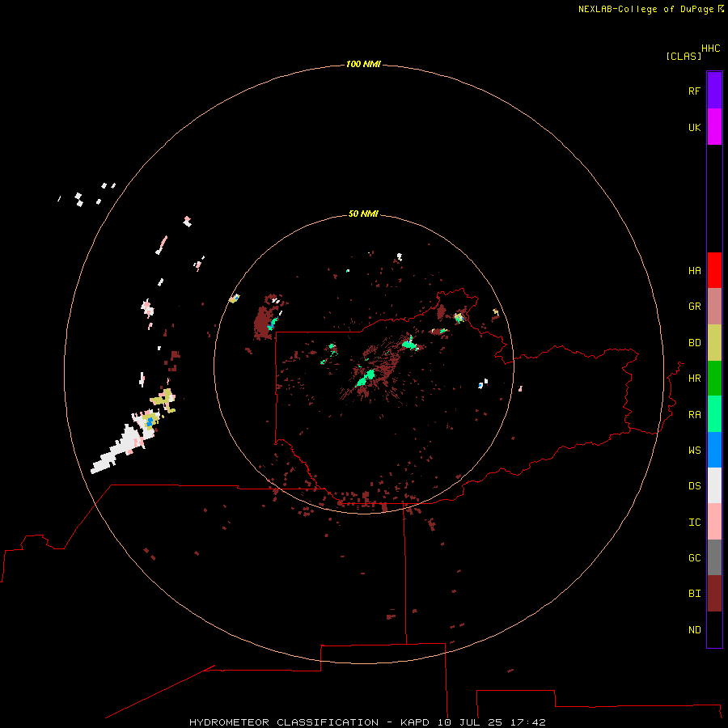Click the ND legend label
Screen dimensions: 728x728
694,629
